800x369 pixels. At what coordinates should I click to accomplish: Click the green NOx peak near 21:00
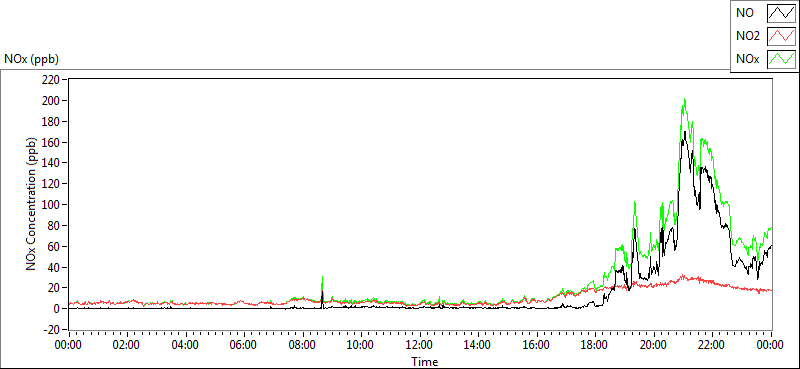click(x=684, y=100)
